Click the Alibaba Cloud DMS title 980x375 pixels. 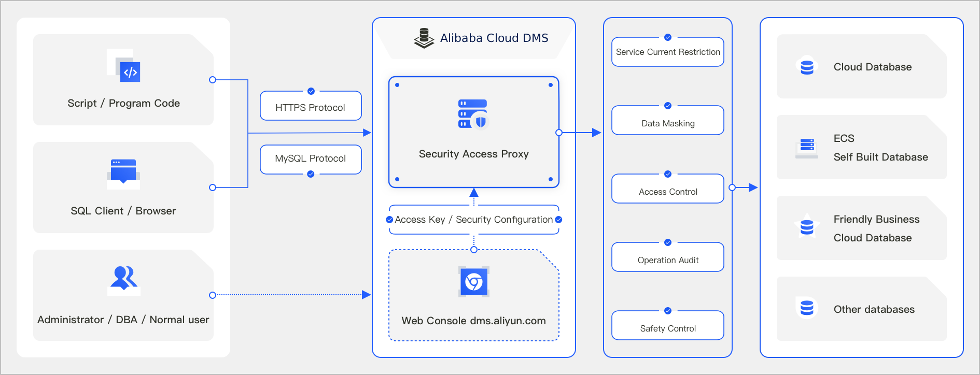click(494, 38)
